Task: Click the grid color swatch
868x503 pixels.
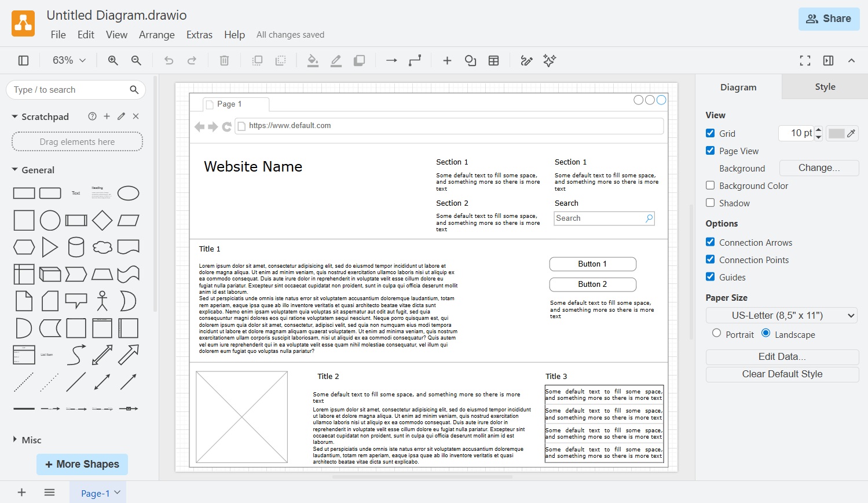Action: pyautogui.click(x=836, y=133)
